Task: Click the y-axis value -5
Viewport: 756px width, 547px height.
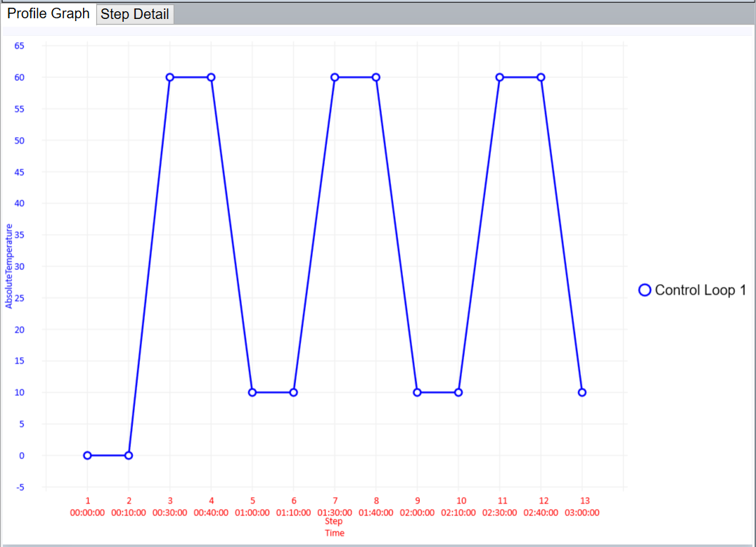Action: [x=20, y=487]
